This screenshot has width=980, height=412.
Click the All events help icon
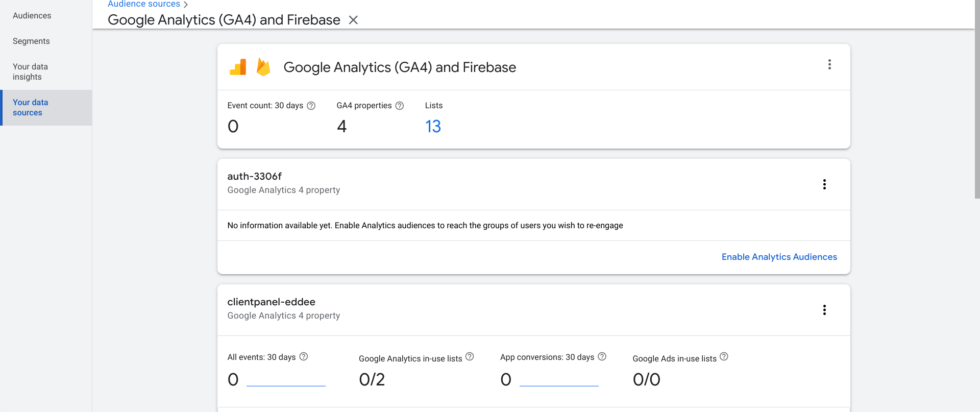(x=304, y=357)
